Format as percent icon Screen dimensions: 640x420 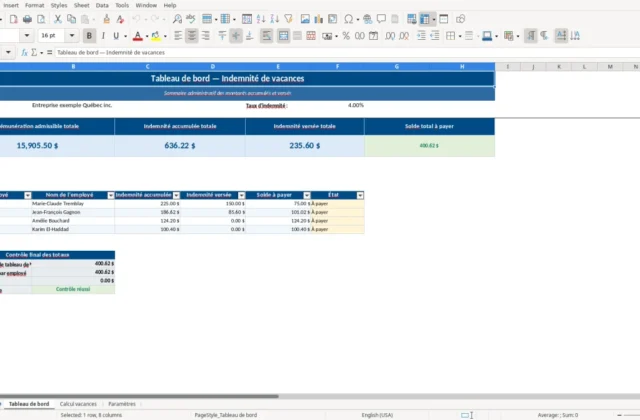(346, 36)
